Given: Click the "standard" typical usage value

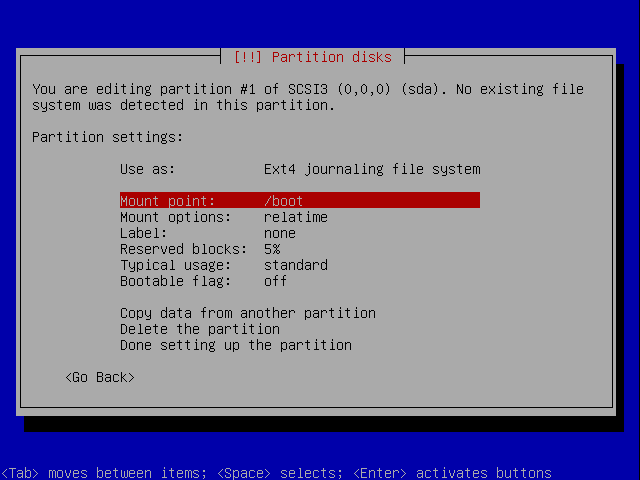Looking at the screenshot, I should point(296,265).
